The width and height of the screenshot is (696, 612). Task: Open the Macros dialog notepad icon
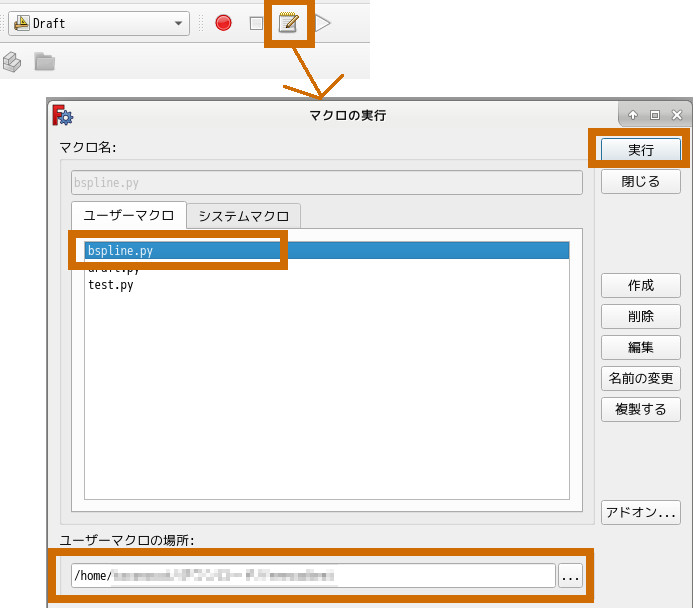pyautogui.click(x=289, y=23)
